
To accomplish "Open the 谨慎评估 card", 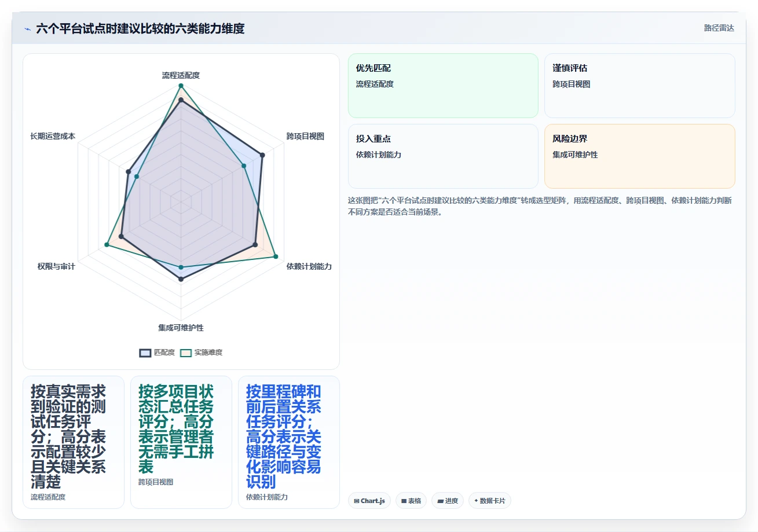I will [640, 86].
